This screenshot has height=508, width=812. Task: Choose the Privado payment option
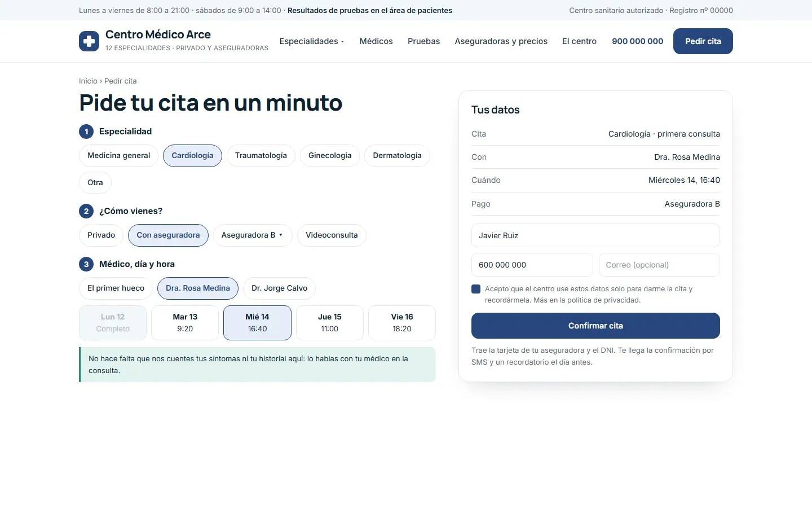101,235
